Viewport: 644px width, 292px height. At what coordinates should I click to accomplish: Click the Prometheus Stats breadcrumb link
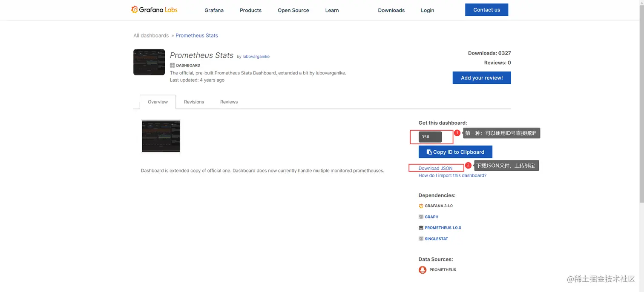[x=197, y=35]
